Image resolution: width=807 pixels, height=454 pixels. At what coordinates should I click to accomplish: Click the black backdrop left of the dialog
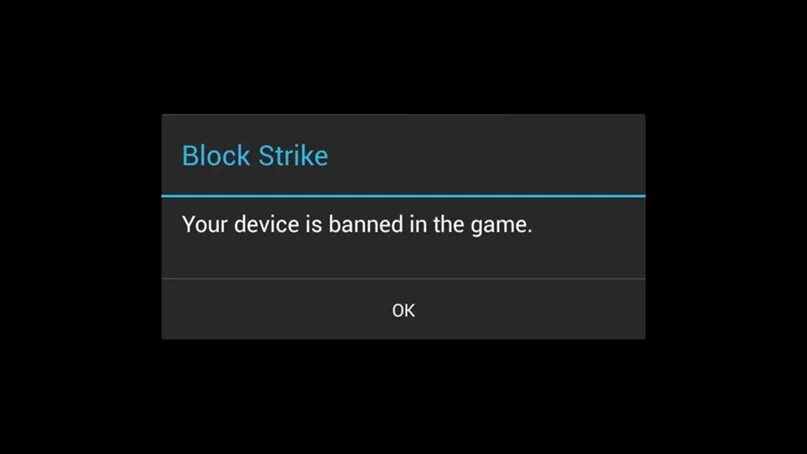pos(80,226)
